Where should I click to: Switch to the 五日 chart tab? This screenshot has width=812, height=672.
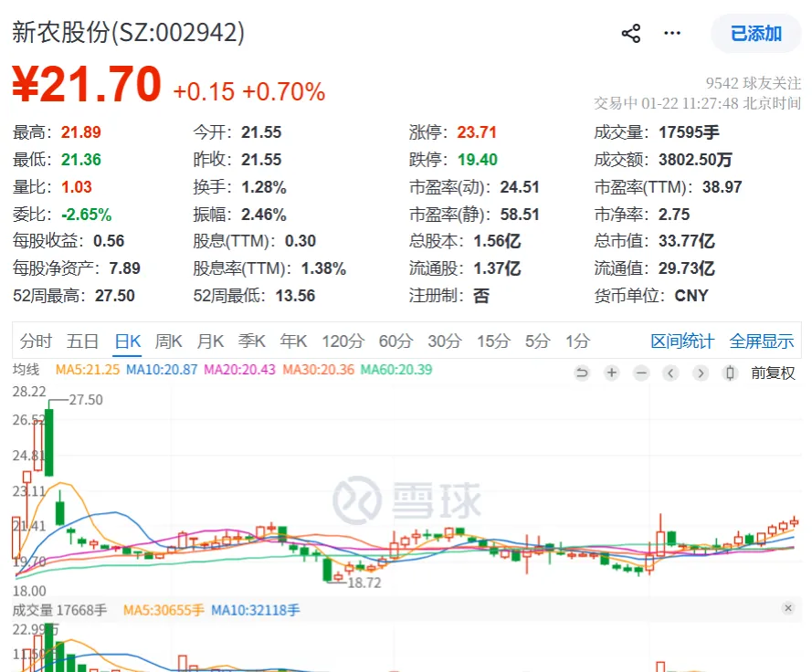(82, 341)
